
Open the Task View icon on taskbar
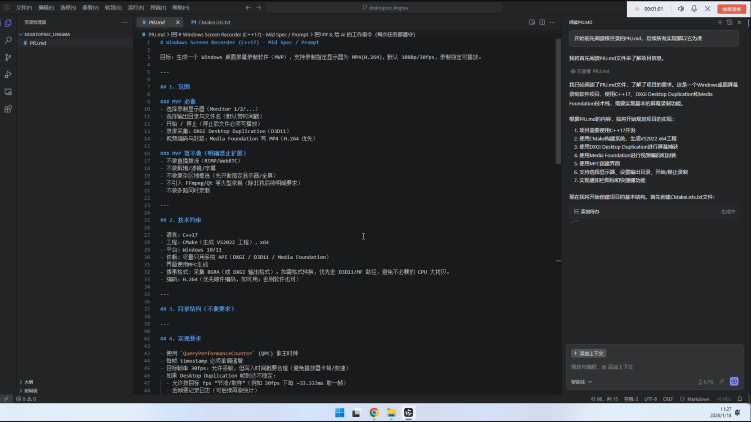point(356,413)
